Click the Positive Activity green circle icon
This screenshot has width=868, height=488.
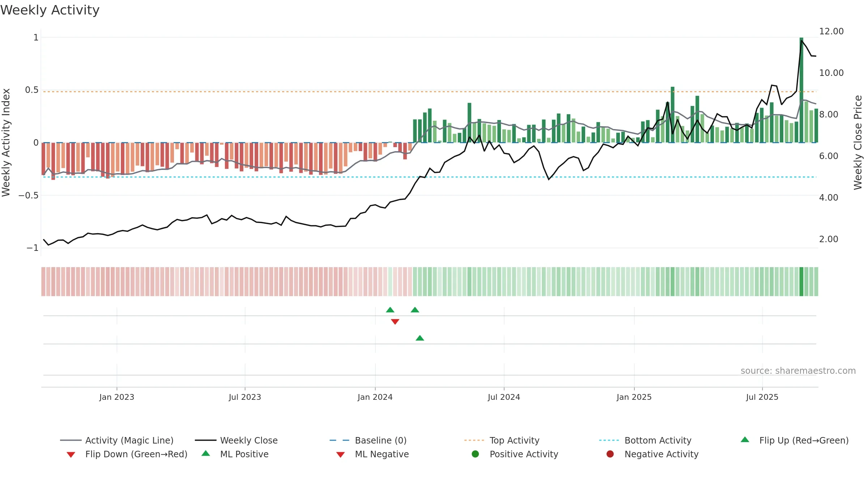point(475,454)
